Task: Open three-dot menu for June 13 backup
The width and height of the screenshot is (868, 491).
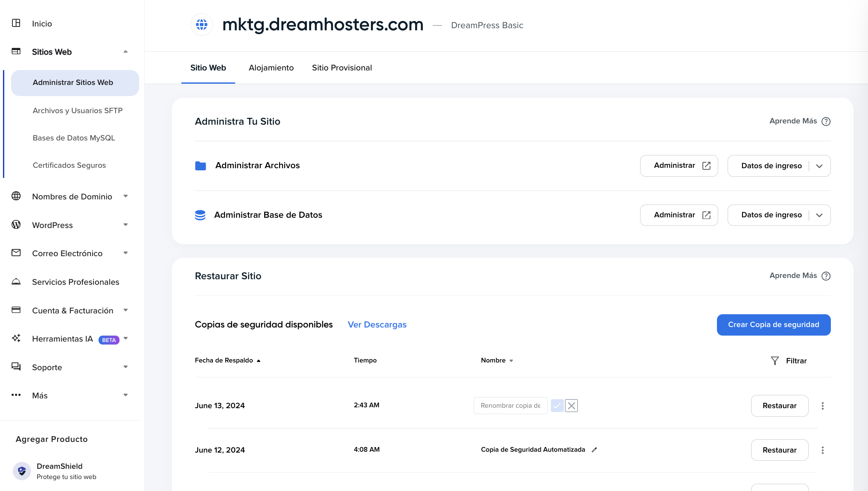Action: (822, 406)
